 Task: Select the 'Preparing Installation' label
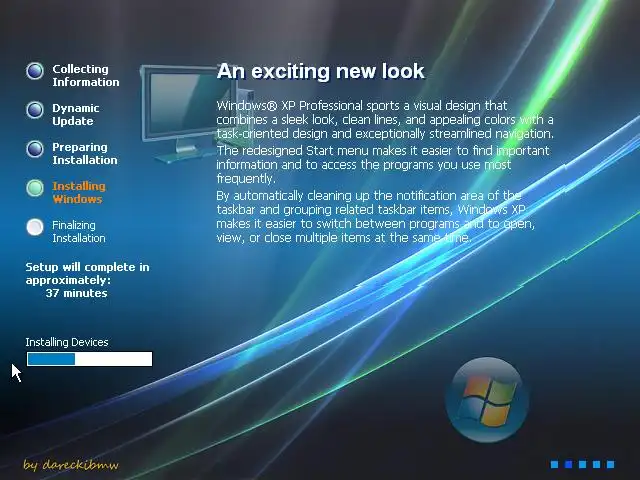[x=85, y=153]
